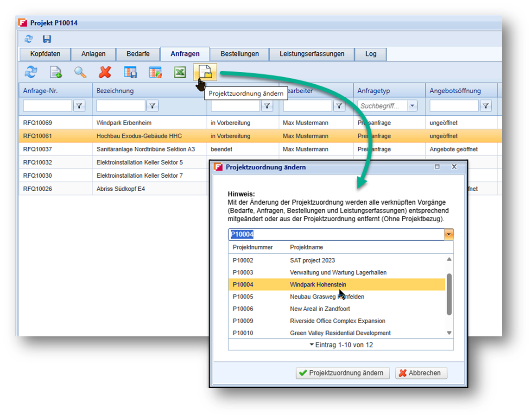Screen dimensions: 532x418
Task: Select row RFQ10026 Abriss Südkopf E4
Action: click(114, 189)
